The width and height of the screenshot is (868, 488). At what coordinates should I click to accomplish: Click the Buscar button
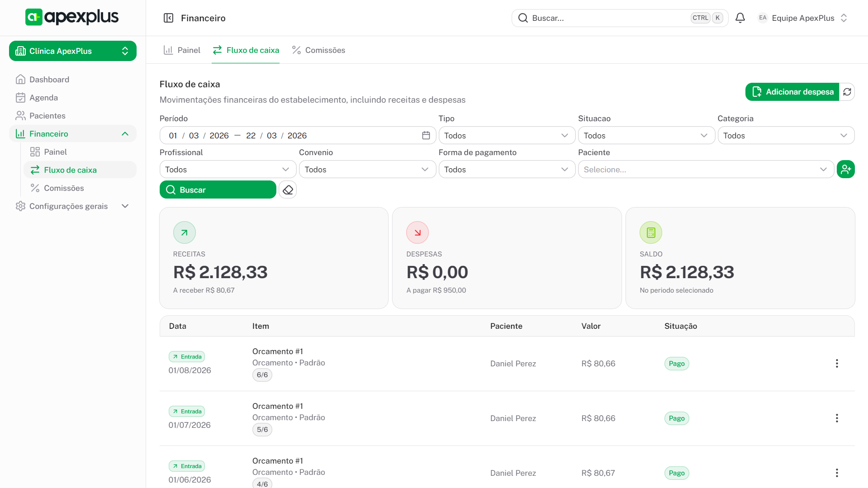click(218, 190)
